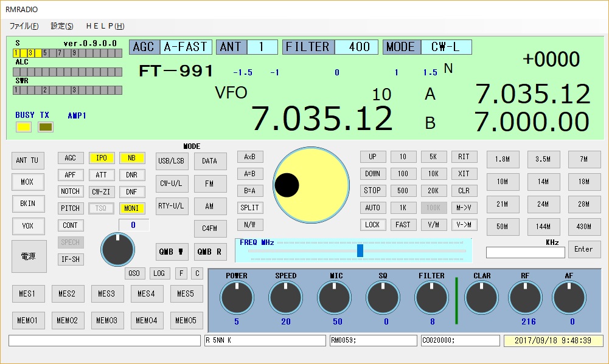Click the A=B VFO copy button

249,173
